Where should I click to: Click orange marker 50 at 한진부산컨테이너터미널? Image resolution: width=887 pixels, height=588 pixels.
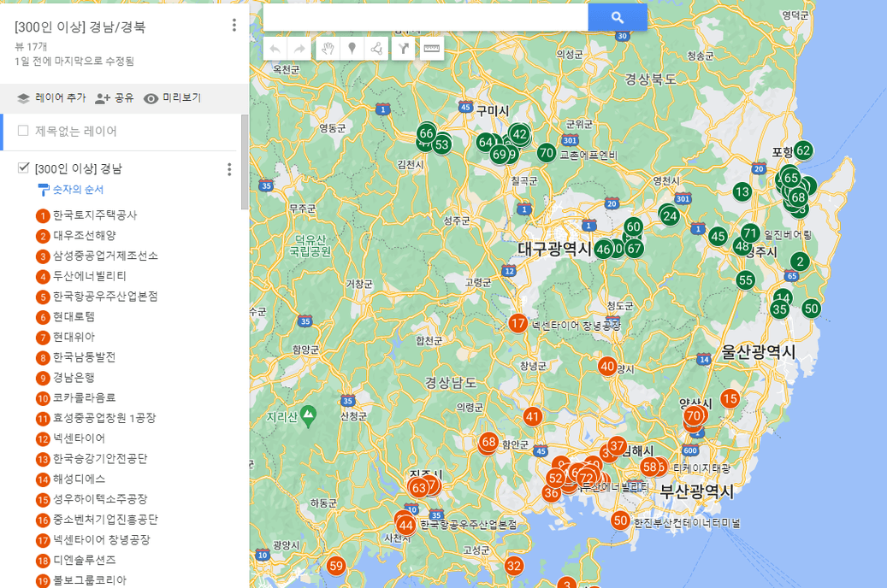click(x=621, y=520)
